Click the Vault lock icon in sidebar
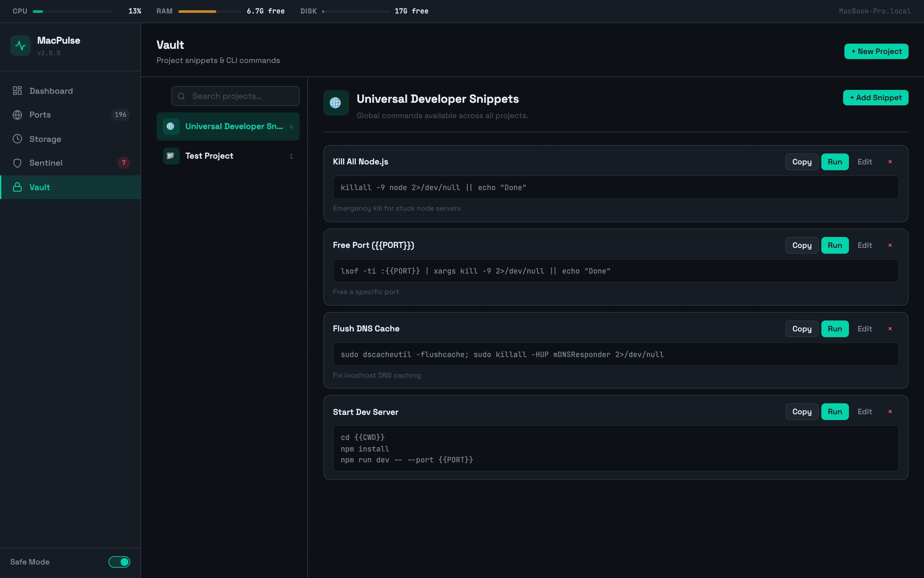Viewport: 924px width, 578px height. (x=17, y=187)
